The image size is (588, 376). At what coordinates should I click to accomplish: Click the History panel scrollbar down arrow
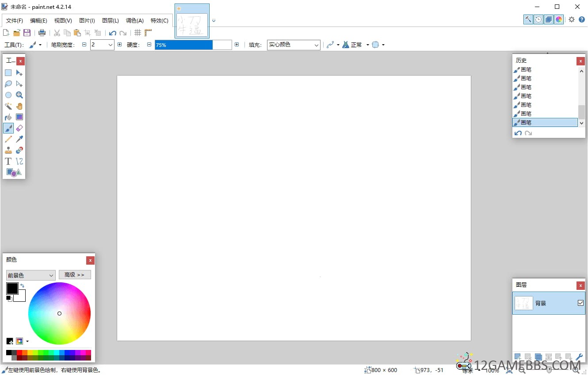coord(581,123)
